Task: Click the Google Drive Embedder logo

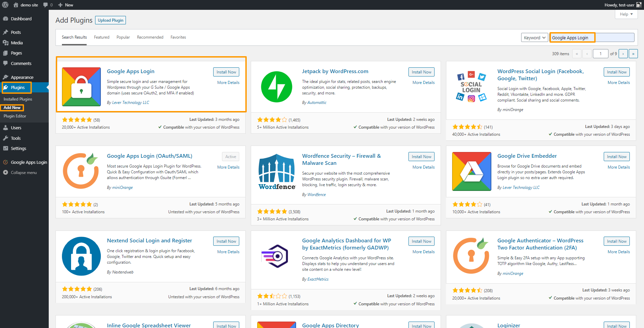Action: point(471,171)
